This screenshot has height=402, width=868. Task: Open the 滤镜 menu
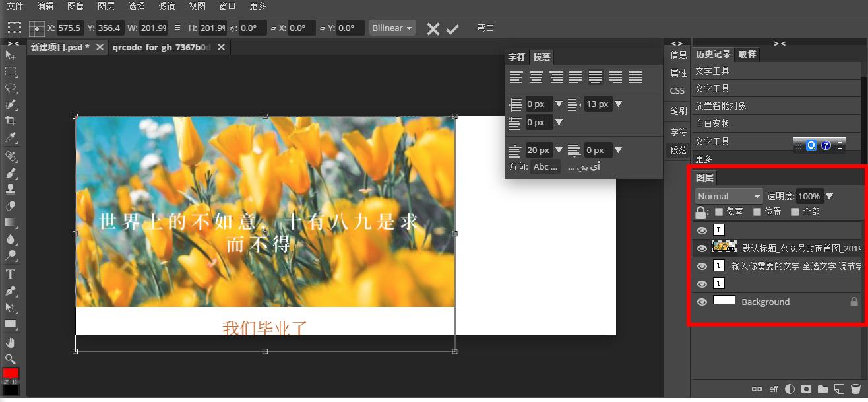(167, 6)
